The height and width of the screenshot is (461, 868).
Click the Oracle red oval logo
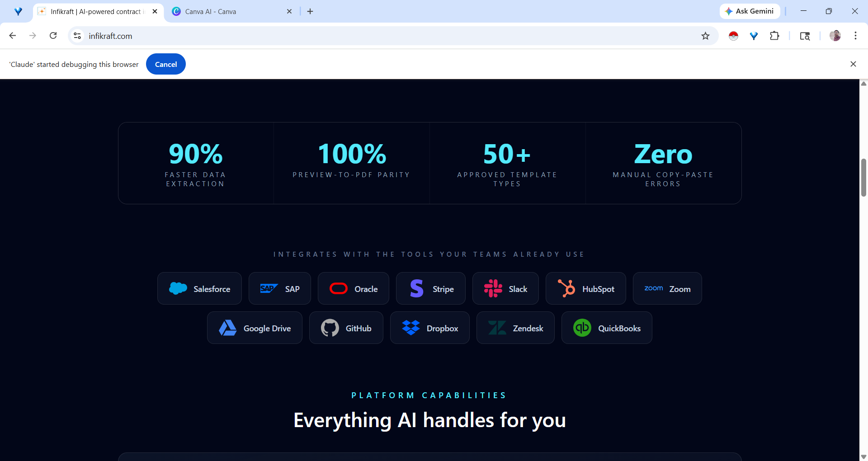pos(339,288)
